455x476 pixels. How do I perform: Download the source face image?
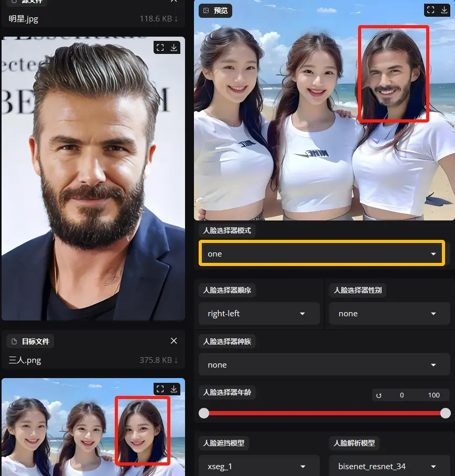[x=174, y=48]
